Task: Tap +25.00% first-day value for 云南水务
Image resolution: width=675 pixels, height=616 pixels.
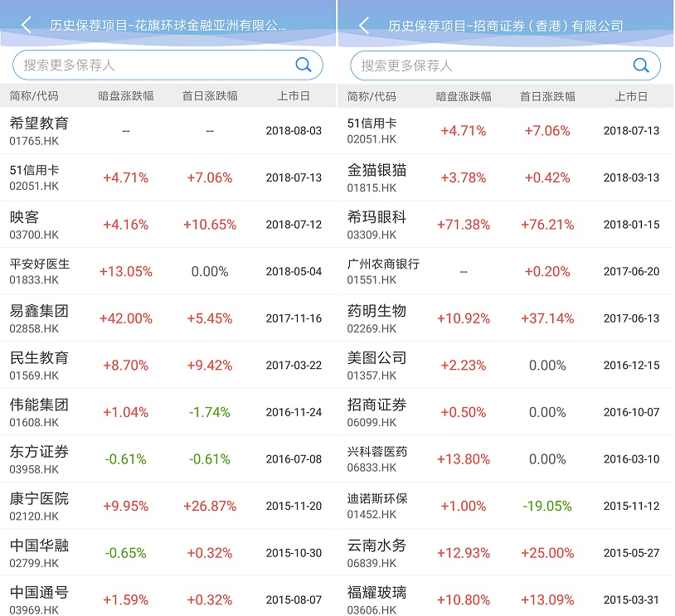Action: click(x=547, y=553)
